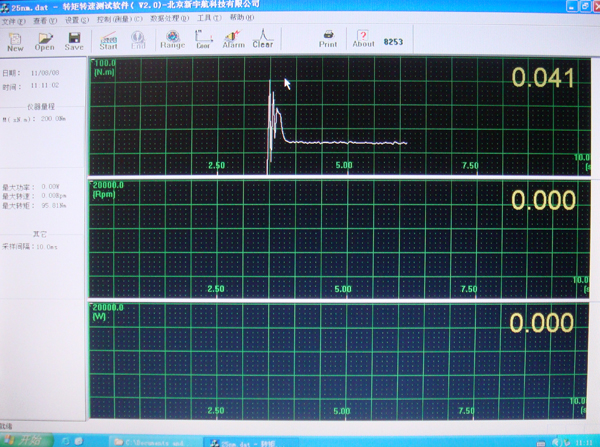Select the Alarm toolbar icon
The height and width of the screenshot is (447, 600).
[233, 40]
